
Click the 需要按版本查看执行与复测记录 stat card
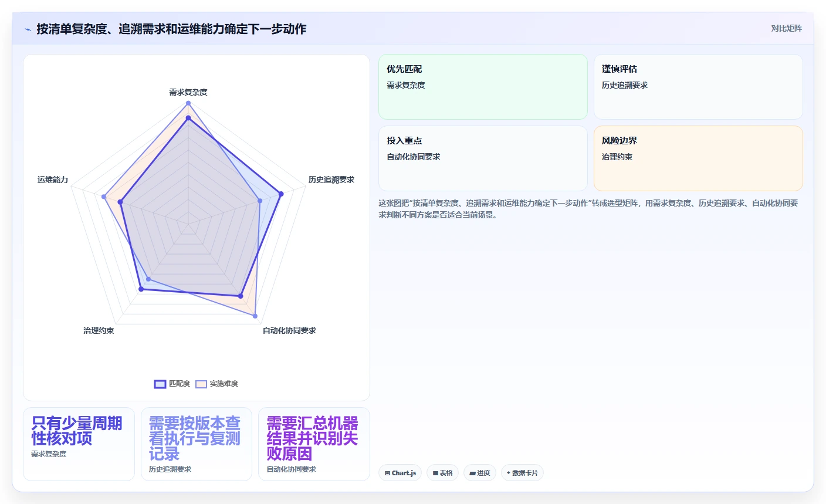[x=197, y=444]
